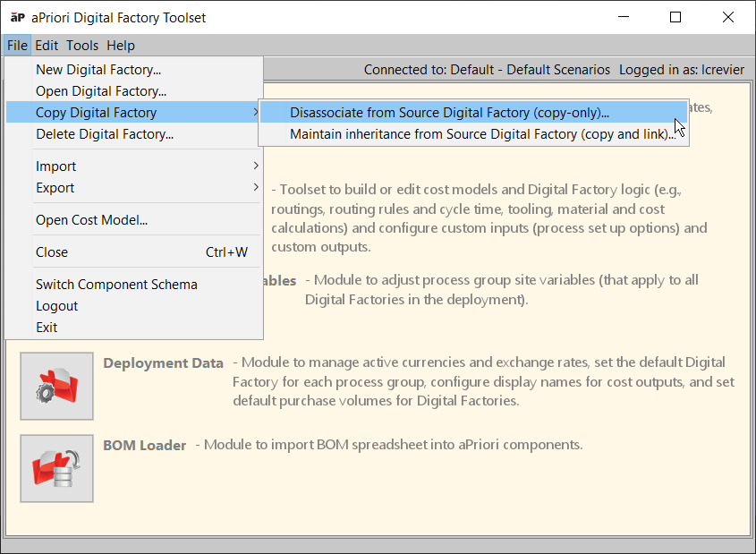Viewport: 756px width, 554px height.
Task: Choose Open Digital Factory...
Action: (134, 91)
